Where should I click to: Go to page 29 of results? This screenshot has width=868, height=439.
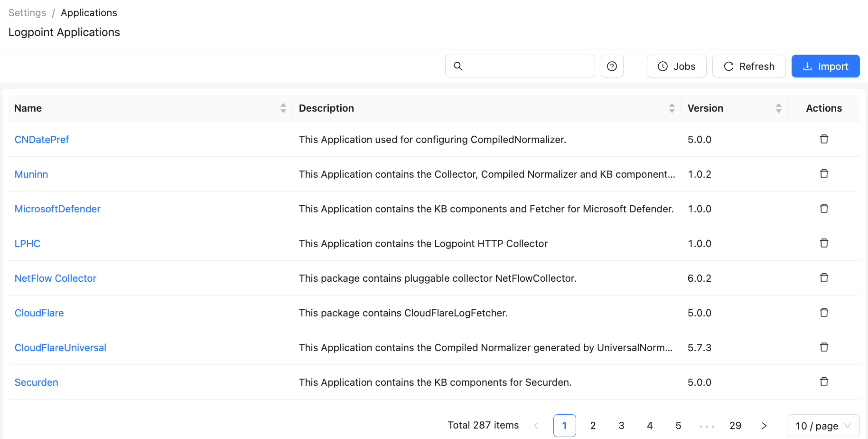(735, 426)
